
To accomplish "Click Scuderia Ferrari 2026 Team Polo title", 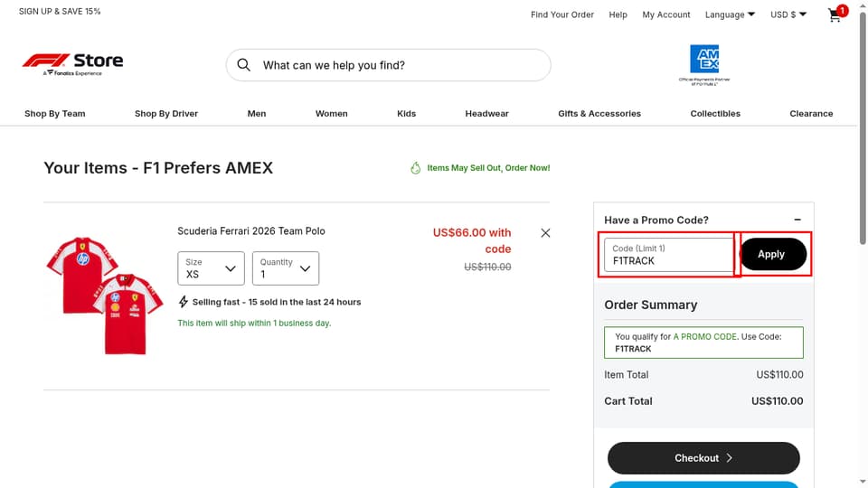I will [x=251, y=230].
